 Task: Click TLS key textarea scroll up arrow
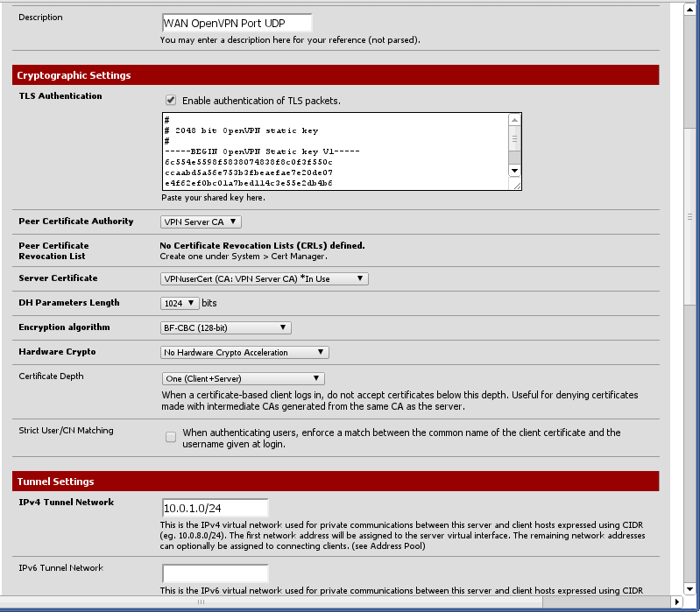pos(515,120)
